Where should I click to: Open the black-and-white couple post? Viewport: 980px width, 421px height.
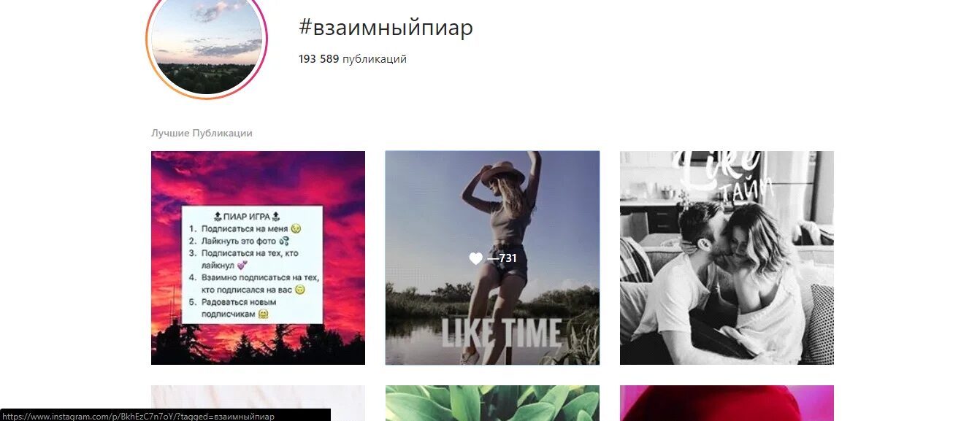[x=727, y=258]
